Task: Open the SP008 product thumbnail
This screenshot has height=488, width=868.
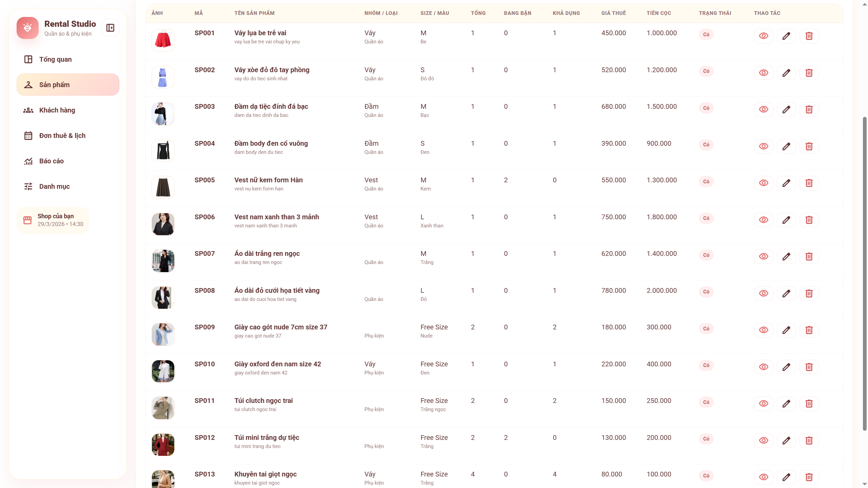Action: [163, 298]
